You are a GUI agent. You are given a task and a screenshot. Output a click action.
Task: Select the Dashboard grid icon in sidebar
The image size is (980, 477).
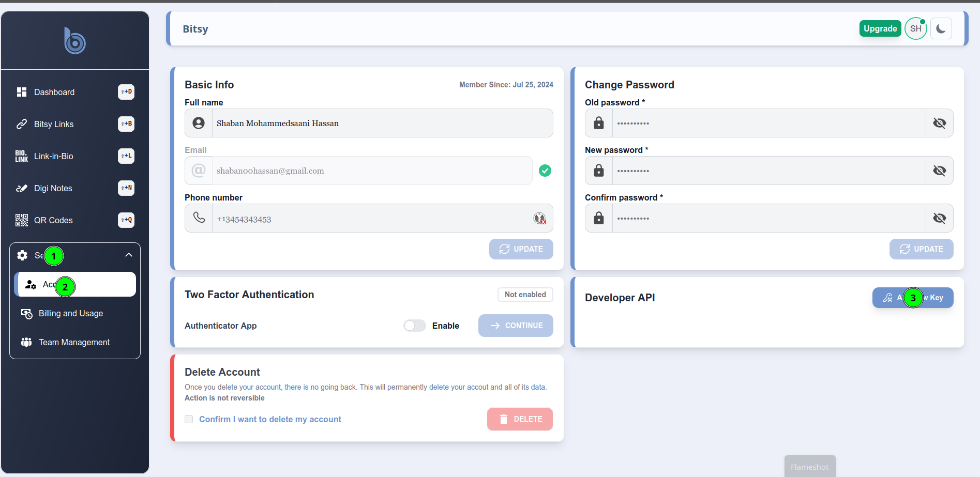click(22, 92)
